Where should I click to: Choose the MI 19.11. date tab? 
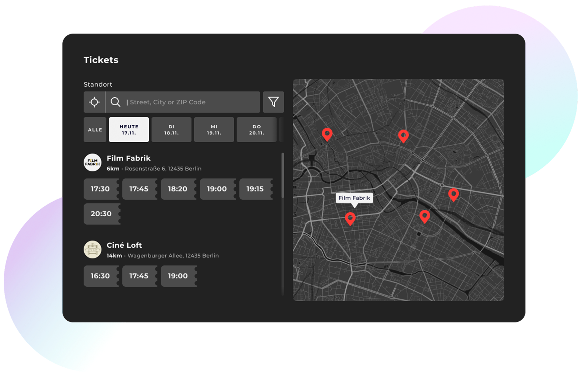[x=214, y=130]
